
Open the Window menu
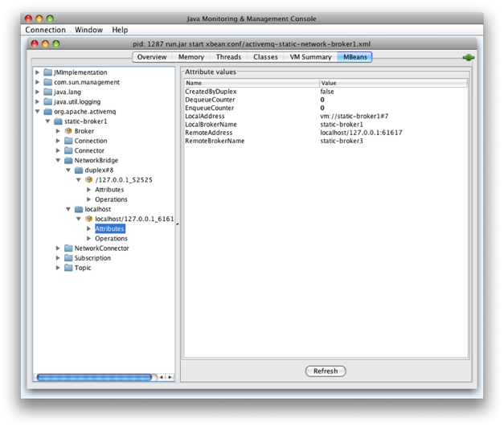(88, 30)
